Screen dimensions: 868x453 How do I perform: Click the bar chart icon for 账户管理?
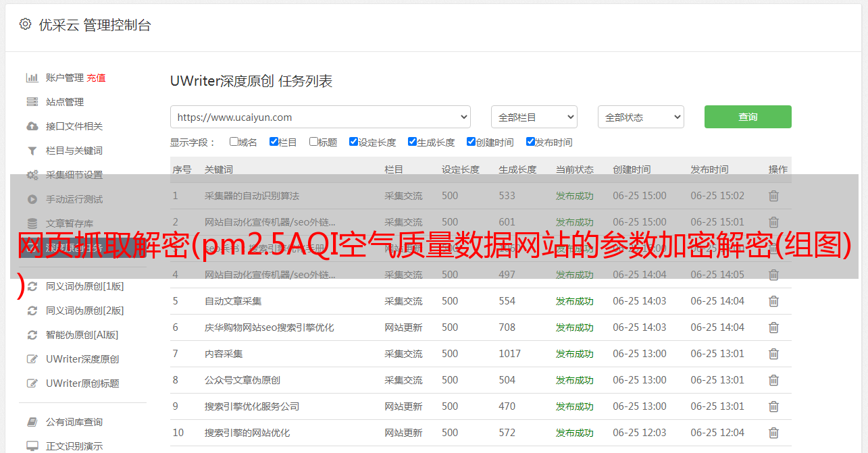[x=32, y=78]
